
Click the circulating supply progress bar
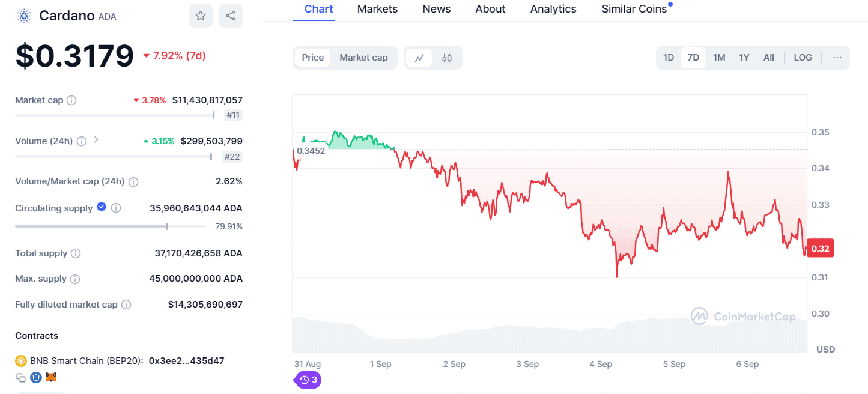click(x=110, y=226)
